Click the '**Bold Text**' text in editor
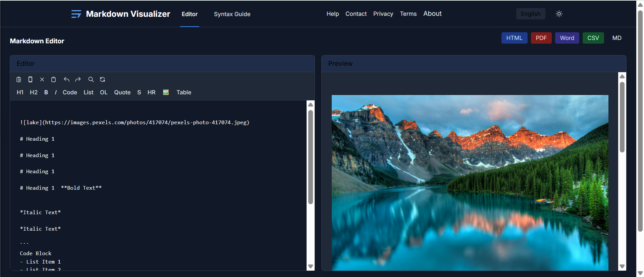Viewport: 644px width, 277px height. tap(81, 188)
